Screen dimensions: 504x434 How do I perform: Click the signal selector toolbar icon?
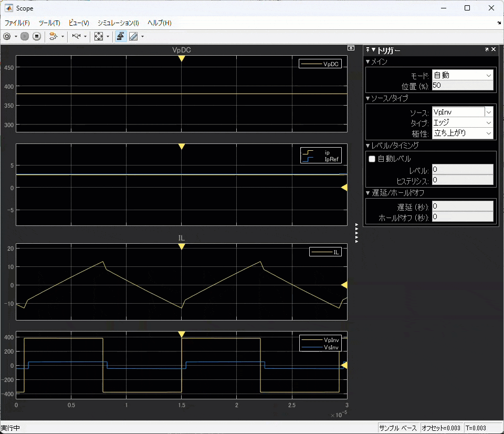click(x=54, y=36)
